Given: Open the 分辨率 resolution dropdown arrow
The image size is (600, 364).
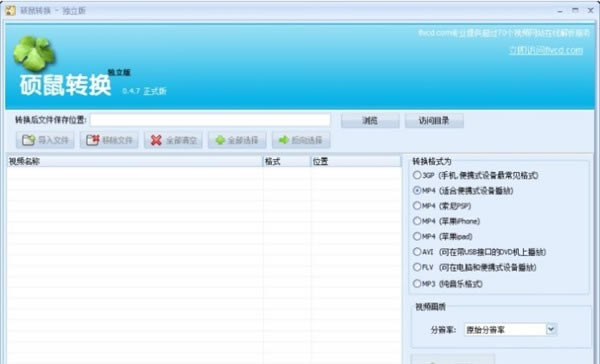Looking at the screenshot, I should (551, 329).
